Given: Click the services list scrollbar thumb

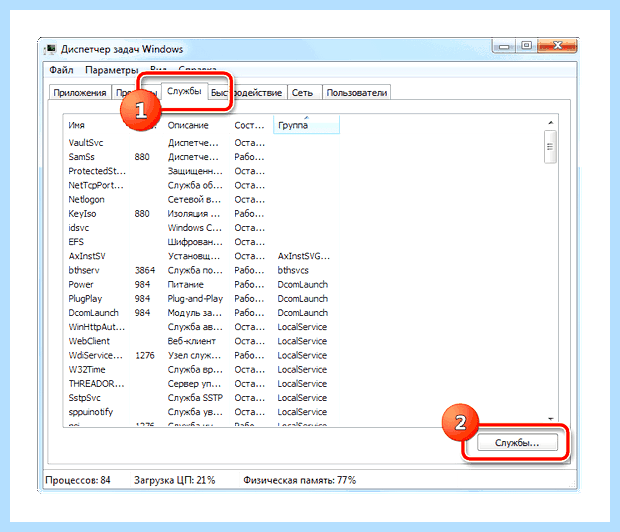Looking at the screenshot, I should 550,147.
